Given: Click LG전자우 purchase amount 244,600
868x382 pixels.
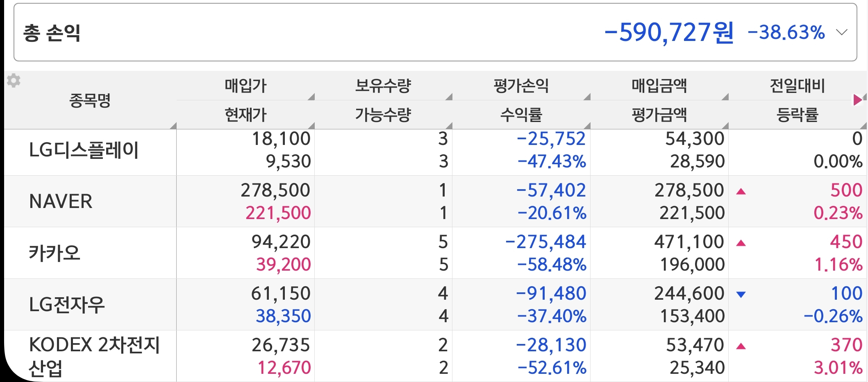Looking at the screenshot, I should (x=689, y=293).
